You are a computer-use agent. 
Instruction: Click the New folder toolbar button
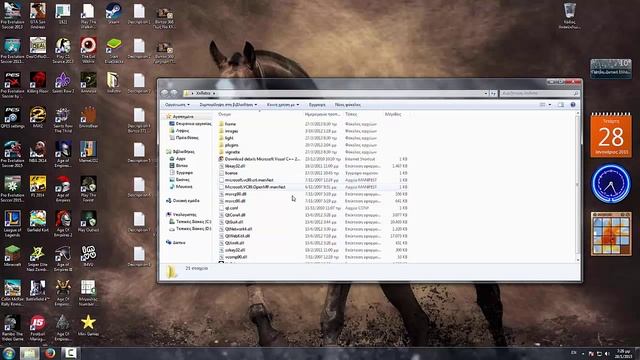pos(348,105)
